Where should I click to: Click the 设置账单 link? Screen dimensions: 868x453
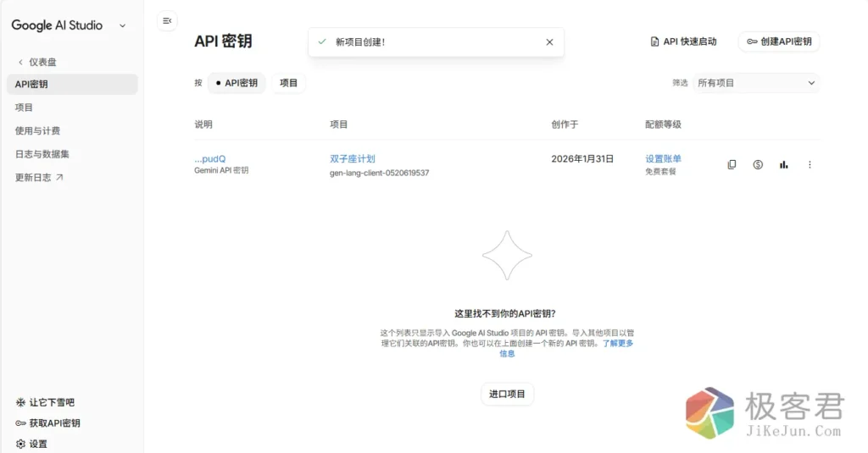663,158
